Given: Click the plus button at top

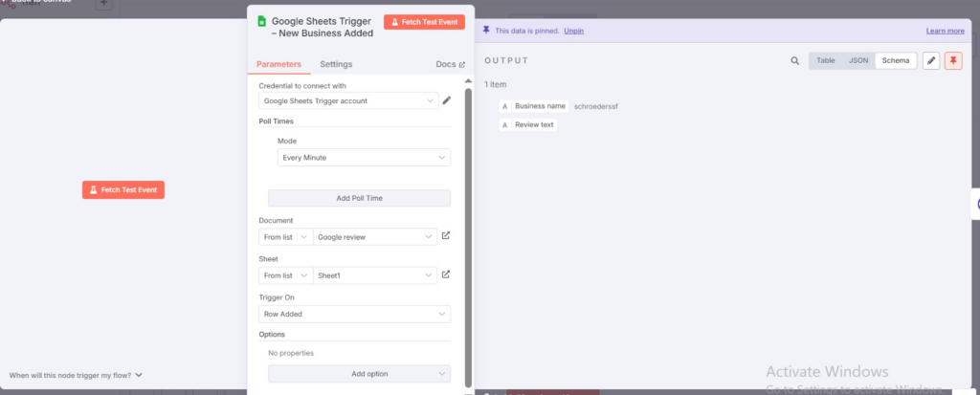Looking at the screenshot, I should coord(103,3).
